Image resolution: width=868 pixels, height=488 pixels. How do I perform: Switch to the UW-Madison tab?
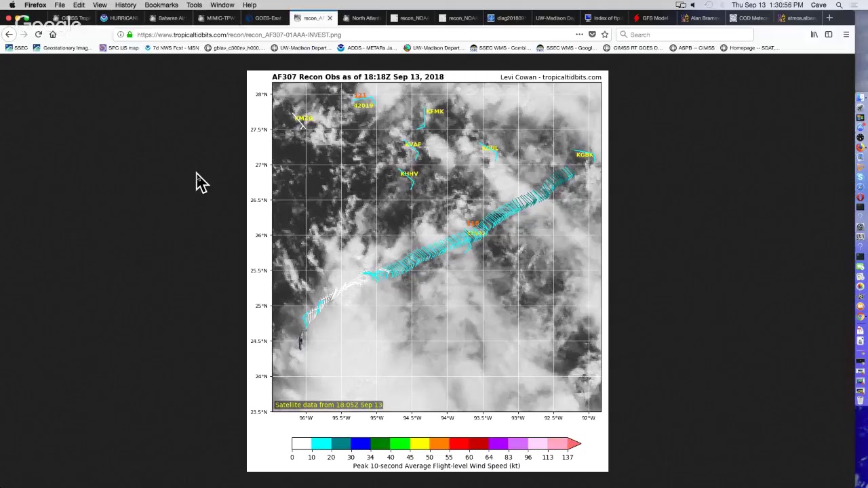click(x=554, y=18)
